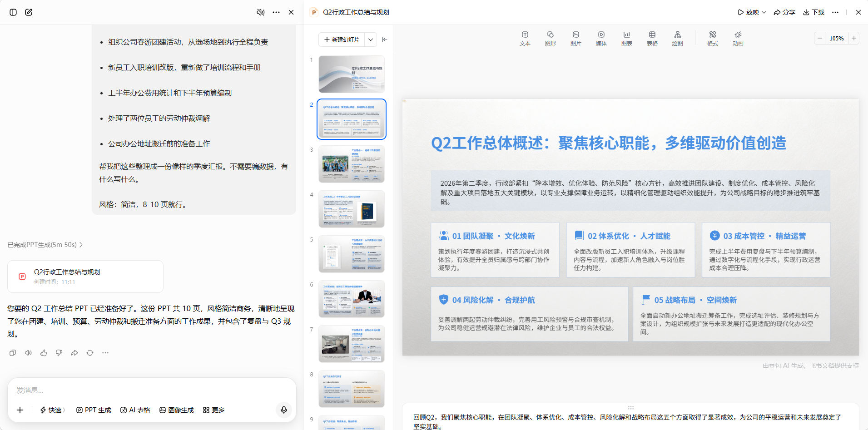Open the 绘图 diagram tool

coord(678,39)
